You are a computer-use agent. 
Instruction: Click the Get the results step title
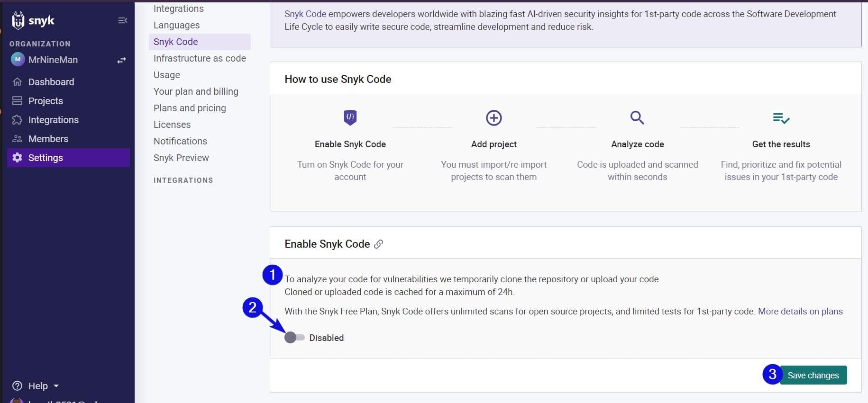pyautogui.click(x=781, y=144)
